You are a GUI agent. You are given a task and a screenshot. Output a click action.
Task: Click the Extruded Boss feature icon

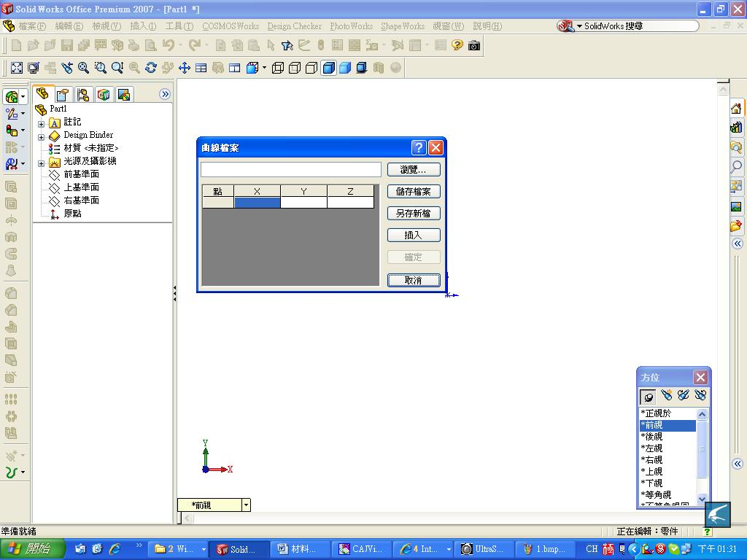pyautogui.click(x=11, y=187)
